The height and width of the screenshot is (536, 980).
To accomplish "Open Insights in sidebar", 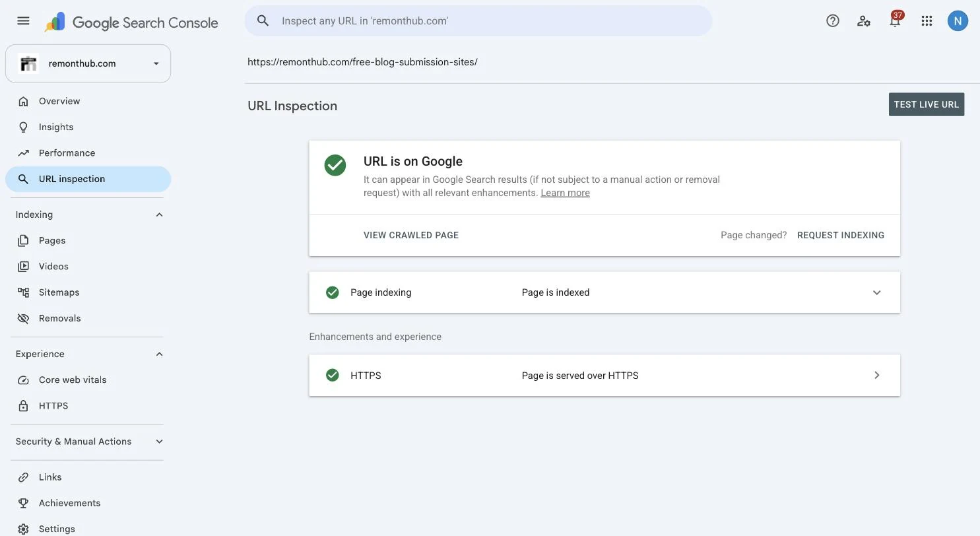I will (x=88, y=127).
